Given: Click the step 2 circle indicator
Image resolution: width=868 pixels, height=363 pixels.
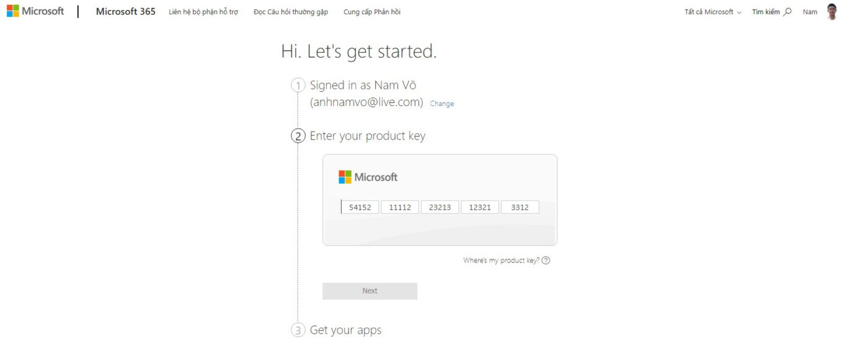Looking at the screenshot, I should (x=298, y=136).
